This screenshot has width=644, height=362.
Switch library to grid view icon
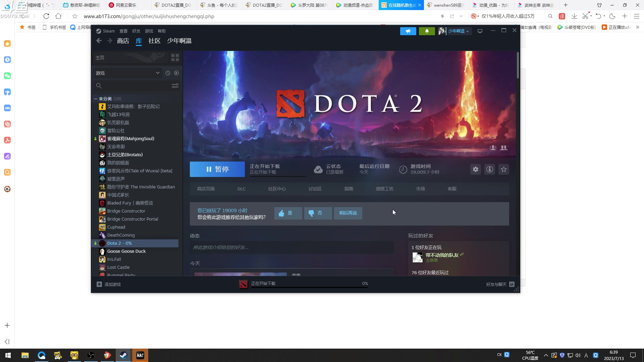(175, 58)
